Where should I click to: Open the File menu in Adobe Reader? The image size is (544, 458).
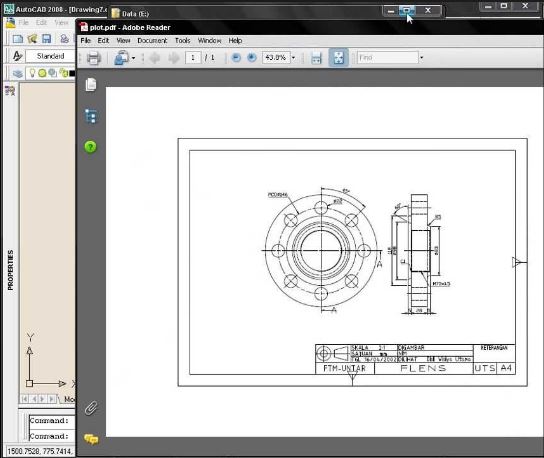(x=86, y=41)
